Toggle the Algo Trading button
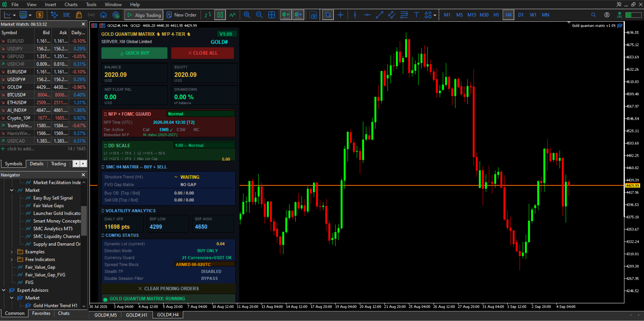 pos(144,15)
